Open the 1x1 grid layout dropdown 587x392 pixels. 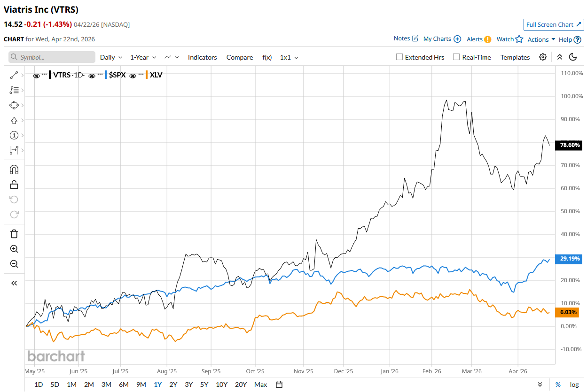(x=289, y=57)
